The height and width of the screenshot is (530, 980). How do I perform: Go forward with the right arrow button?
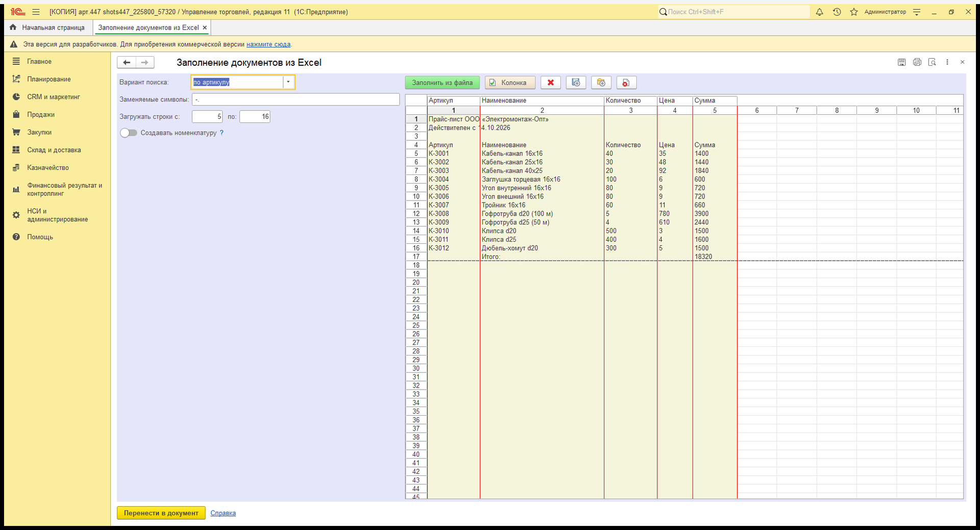[145, 62]
